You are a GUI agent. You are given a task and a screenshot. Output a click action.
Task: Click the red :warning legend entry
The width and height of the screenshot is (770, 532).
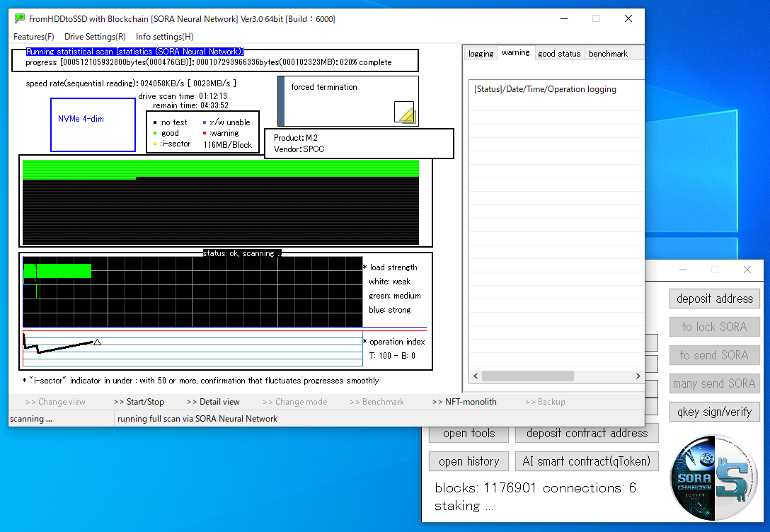pyautogui.click(x=221, y=133)
